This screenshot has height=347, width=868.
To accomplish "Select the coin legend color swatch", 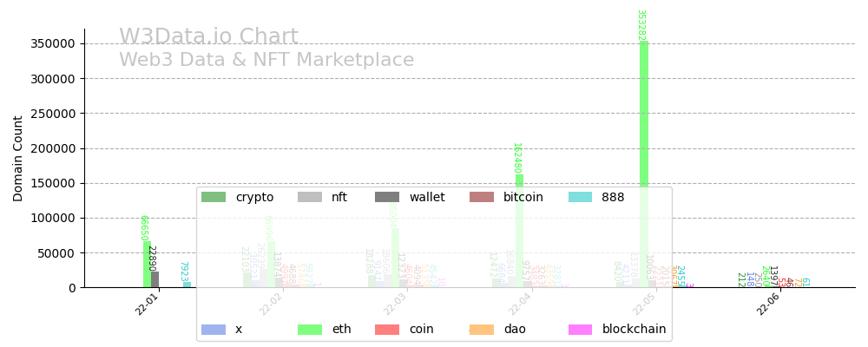I will [387, 330].
